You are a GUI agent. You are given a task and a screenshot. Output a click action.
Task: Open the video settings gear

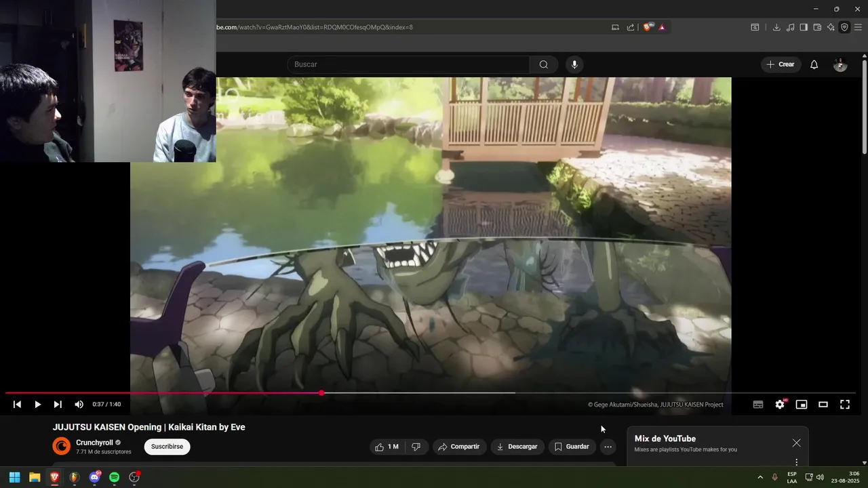pyautogui.click(x=780, y=405)
